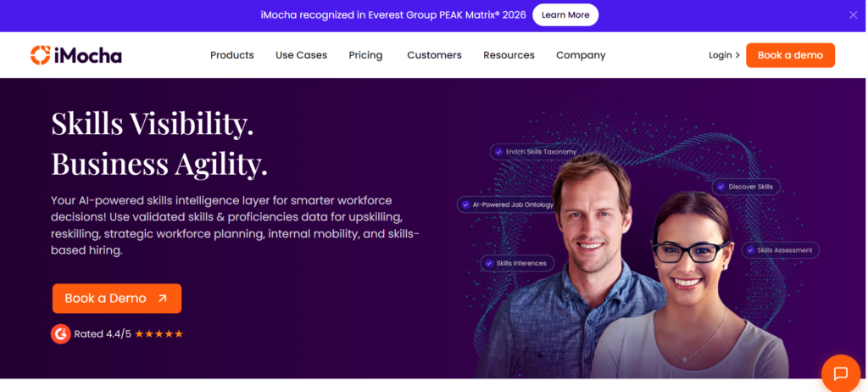Open the Pricing page
868x392 pixels.
point(365,55)
